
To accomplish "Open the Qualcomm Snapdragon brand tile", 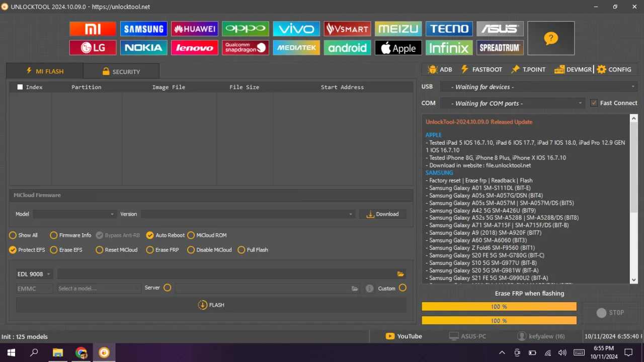I will coord(246,48).
